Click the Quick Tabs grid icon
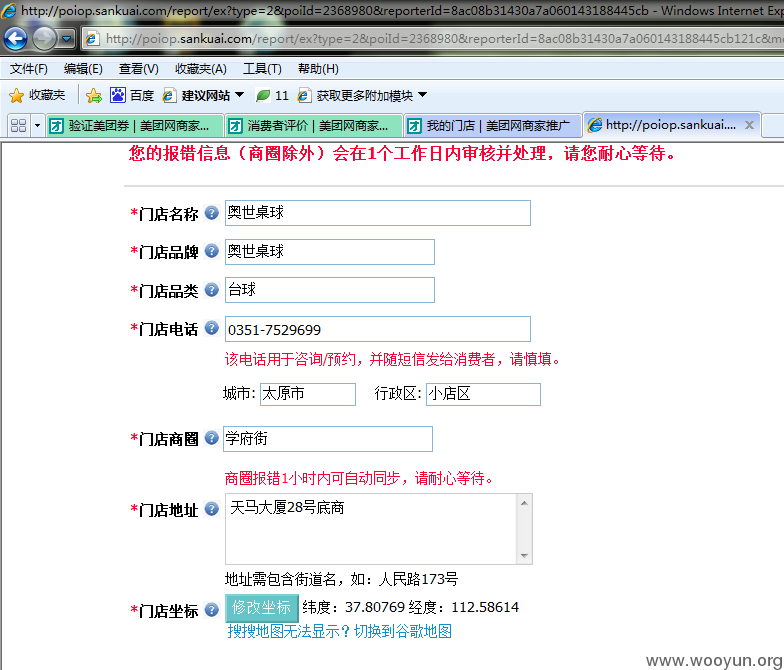Image resolution: width=784 pixels, height=670 pixels. (x=18, y=125)
